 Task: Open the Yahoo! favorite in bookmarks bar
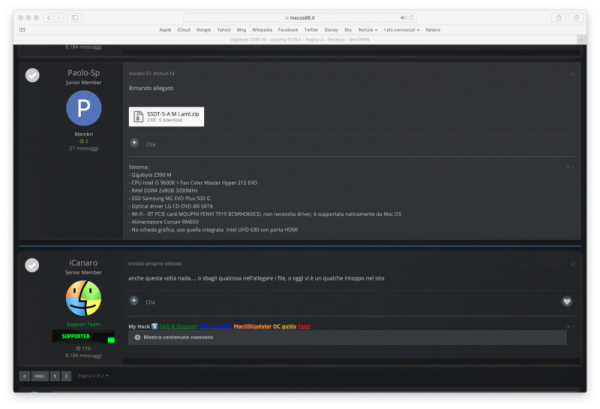tap(224, 30)
